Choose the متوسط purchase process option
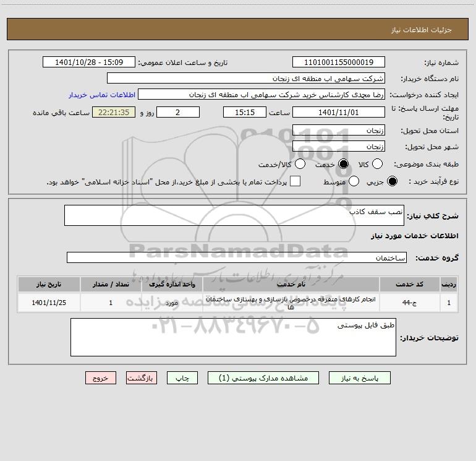The height and width of the screenshot is (461, 476). pyautogui.click(x=354, y=181)
